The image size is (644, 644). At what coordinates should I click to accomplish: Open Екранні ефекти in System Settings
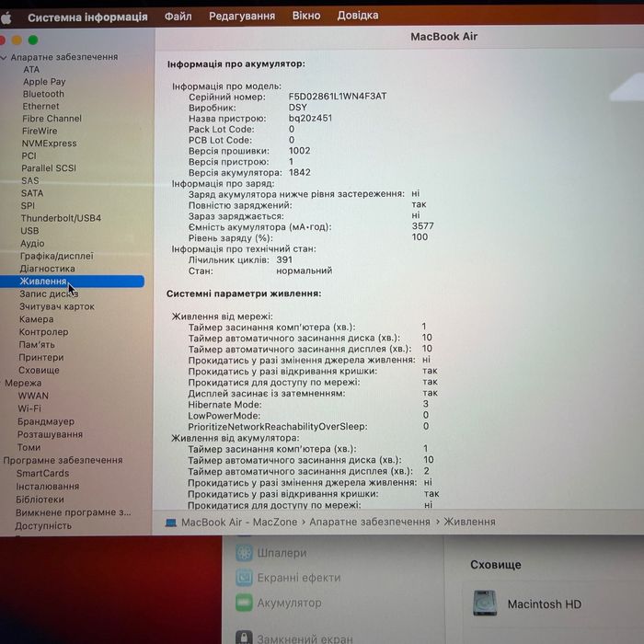coord(288,578)
